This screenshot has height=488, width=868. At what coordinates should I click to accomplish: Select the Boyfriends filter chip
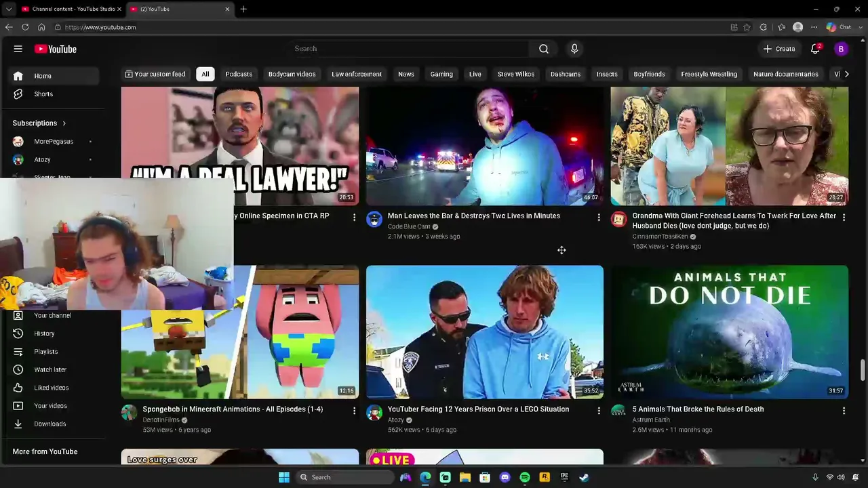(649, 74)
